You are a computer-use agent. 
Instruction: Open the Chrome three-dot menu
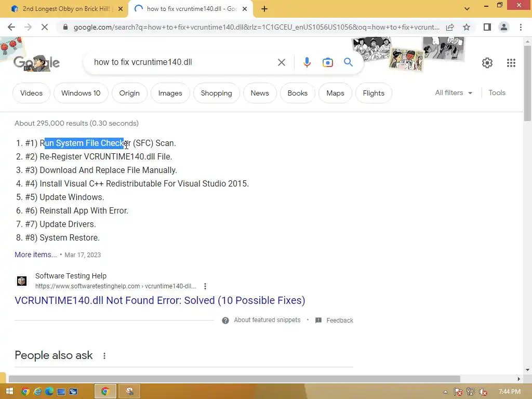pos(521,27)
